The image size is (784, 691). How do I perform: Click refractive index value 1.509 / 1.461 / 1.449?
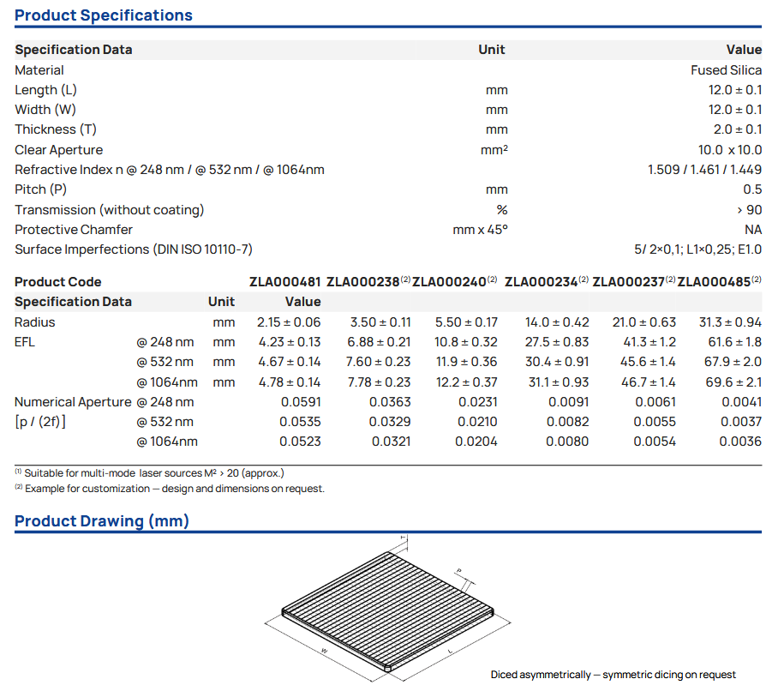[704, 170]
